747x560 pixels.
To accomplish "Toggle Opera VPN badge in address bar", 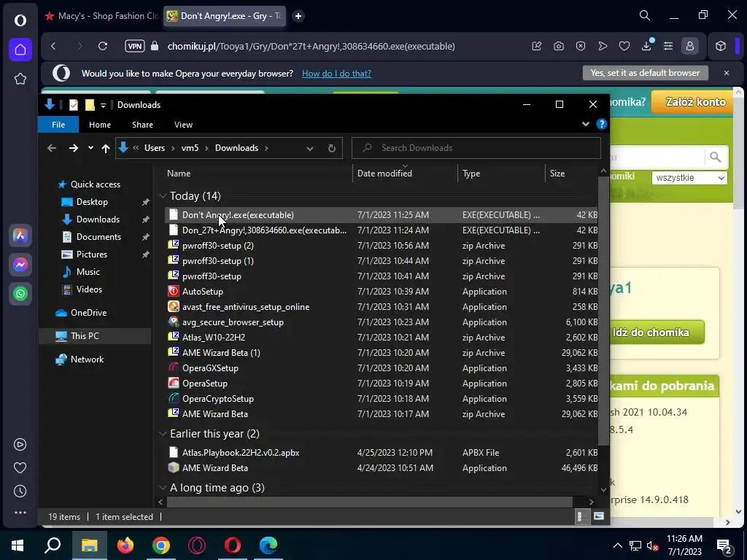I will click(135, 46).
